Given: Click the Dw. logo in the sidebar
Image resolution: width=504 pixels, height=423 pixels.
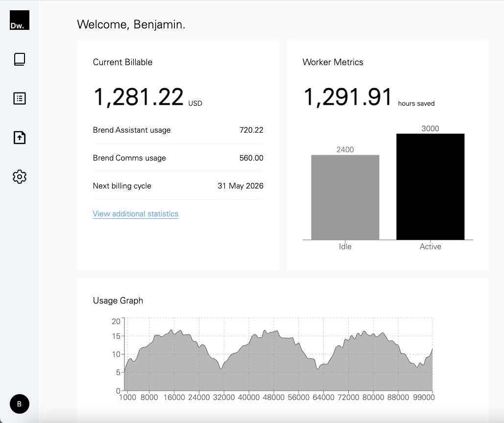Looking at the screenshot, I should pyautogui.click(x=19, y=20).
